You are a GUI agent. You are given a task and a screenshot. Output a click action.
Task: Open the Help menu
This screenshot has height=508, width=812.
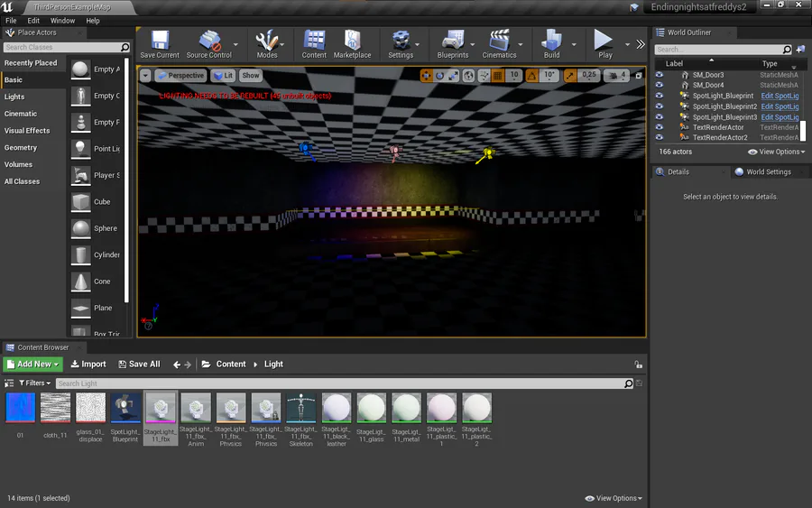(x=93, y=21)
